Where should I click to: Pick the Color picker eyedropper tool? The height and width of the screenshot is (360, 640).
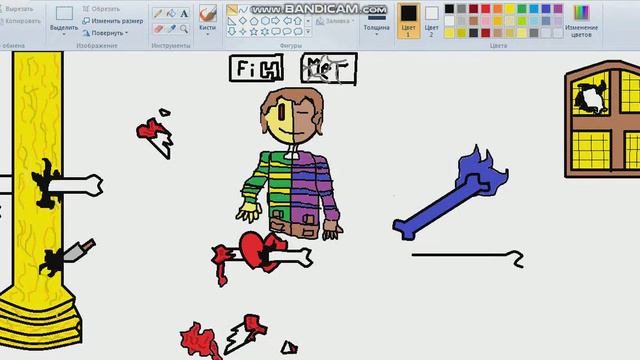[x=171, y=29]
